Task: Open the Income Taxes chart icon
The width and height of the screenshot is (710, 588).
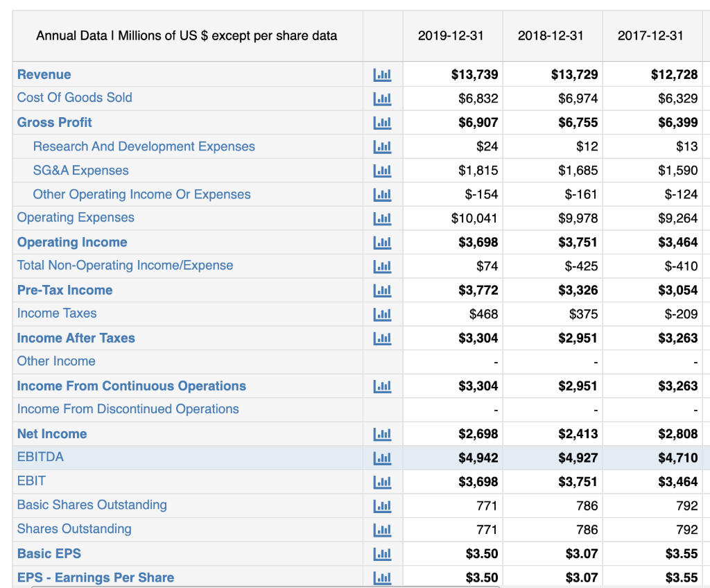Action: click(x=383, y=313)
